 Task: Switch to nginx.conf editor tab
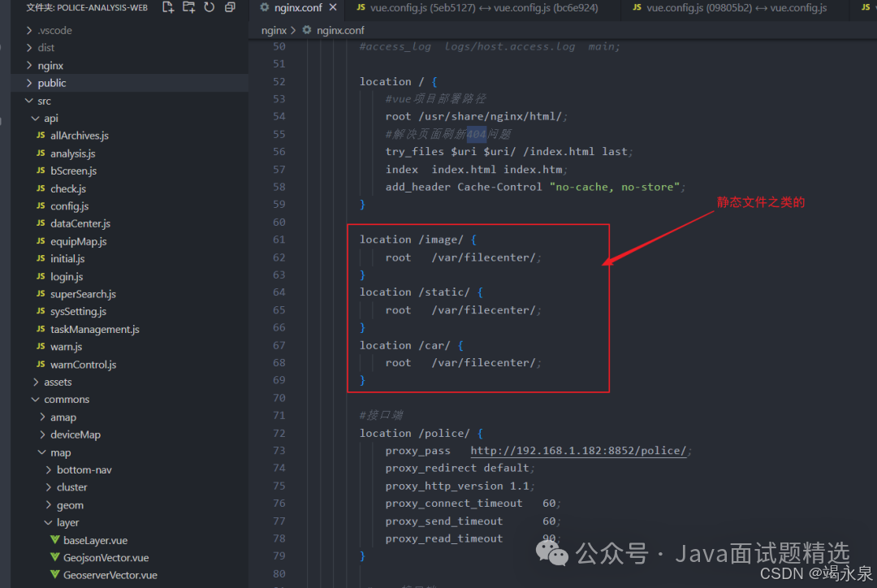(x=298, y=8)
